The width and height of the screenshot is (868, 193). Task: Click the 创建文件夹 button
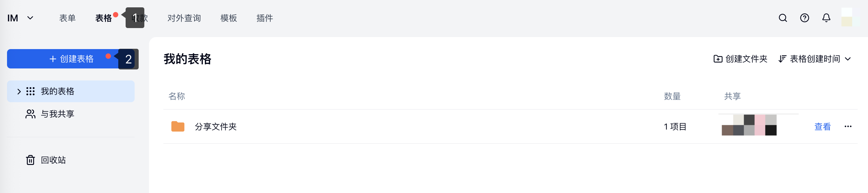740,59
